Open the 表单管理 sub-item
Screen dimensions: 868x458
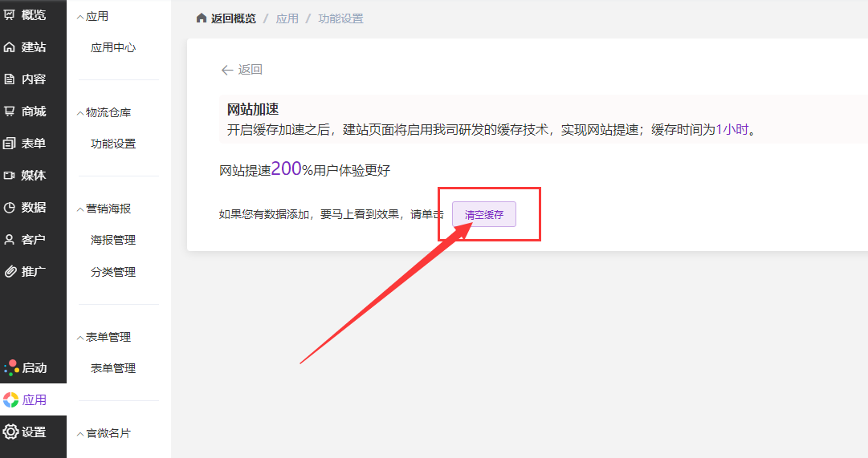click(x=113, y=368)
